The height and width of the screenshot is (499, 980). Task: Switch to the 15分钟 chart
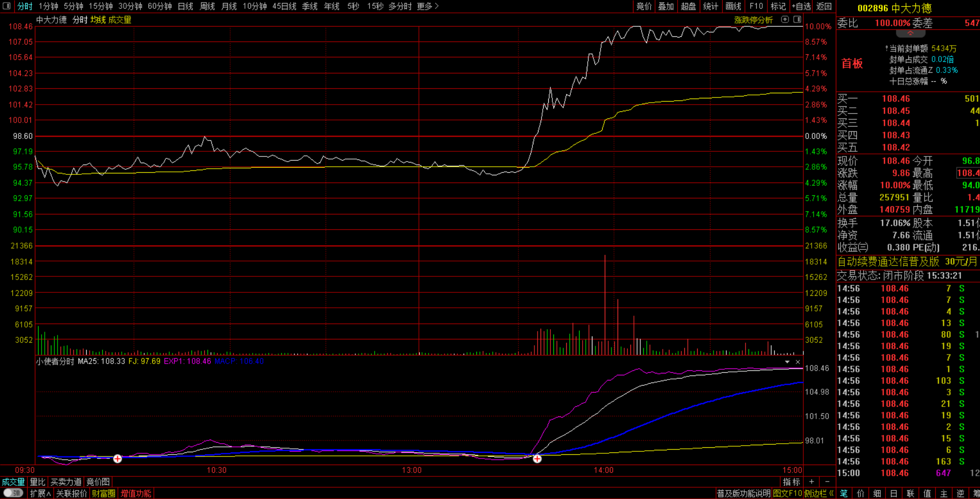tap(101, 6)
